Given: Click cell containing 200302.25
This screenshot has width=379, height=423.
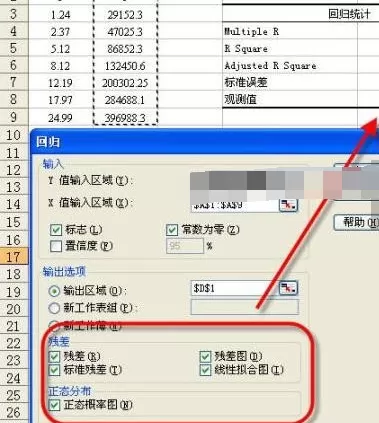Looking at the screenshot, I should point(125,83).
